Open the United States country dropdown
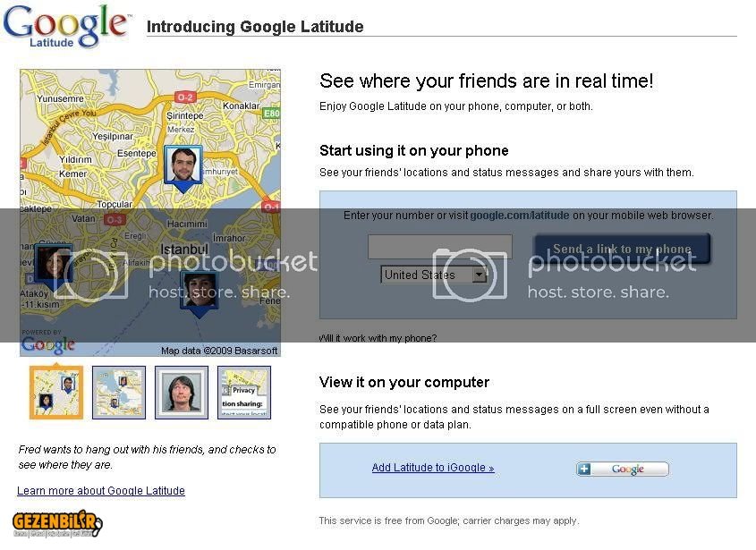 pyautogui.click(x=434, y=275)
